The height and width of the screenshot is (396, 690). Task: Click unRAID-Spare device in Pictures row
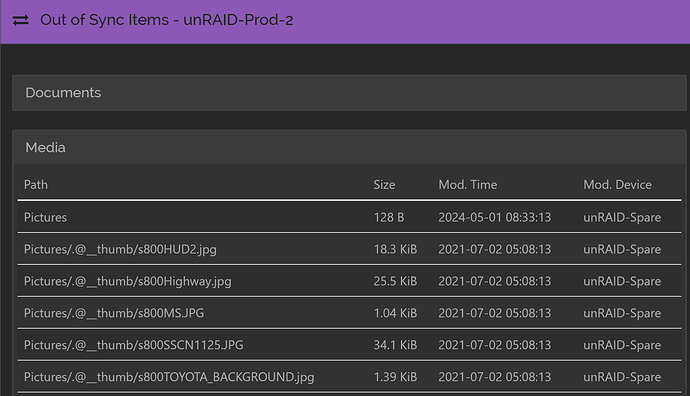click(622, 217)
